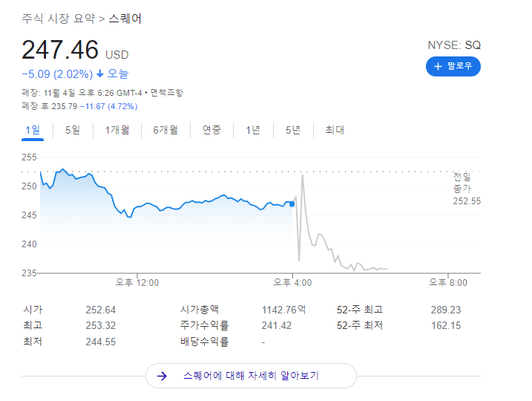Click the 전일 종가 252.55 label
Screen dimensions: 532x401
coord(467,189)
